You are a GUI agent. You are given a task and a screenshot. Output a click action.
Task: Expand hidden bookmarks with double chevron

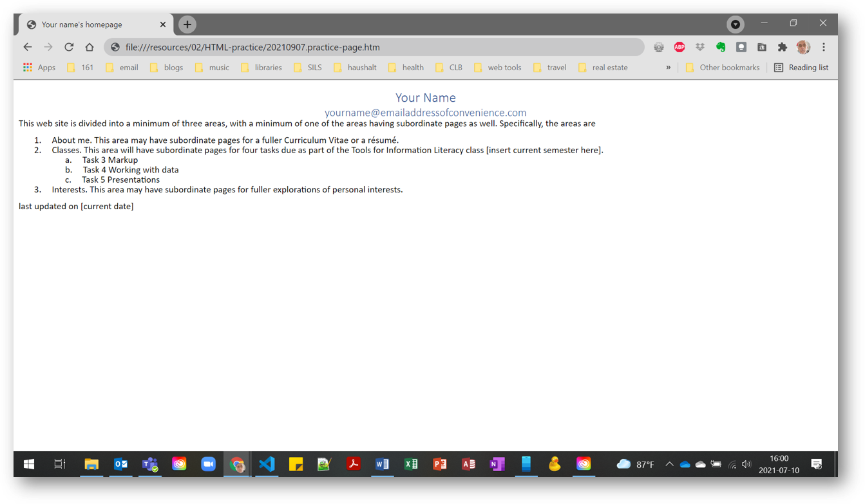(x=668, y=68)
